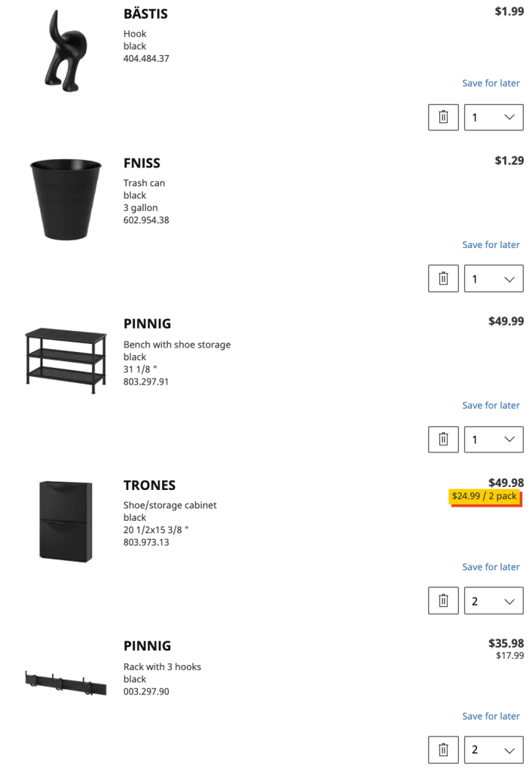Open TRONES cabinet quantity dropdown
This screenshot has height=772, width=532.
coord(494,600)
